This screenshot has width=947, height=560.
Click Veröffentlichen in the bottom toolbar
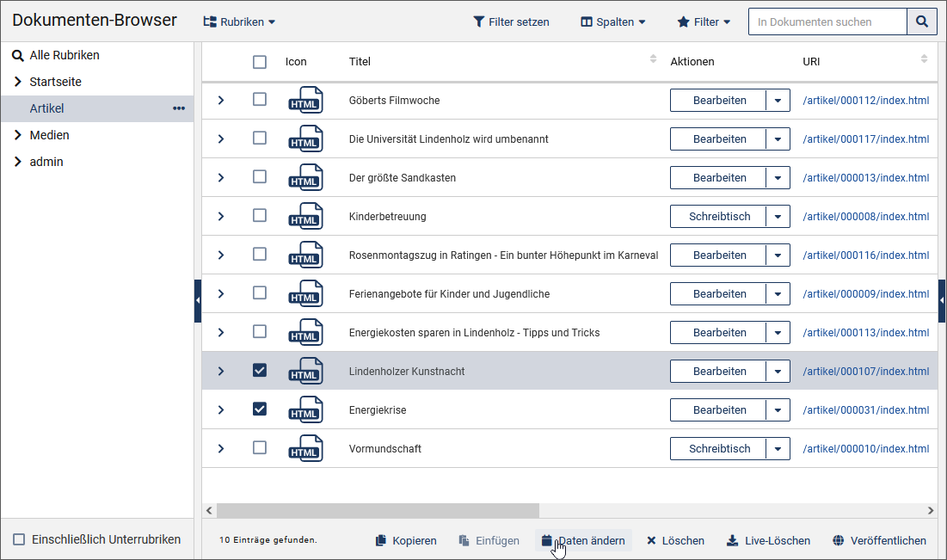click(x=879, y=541)
